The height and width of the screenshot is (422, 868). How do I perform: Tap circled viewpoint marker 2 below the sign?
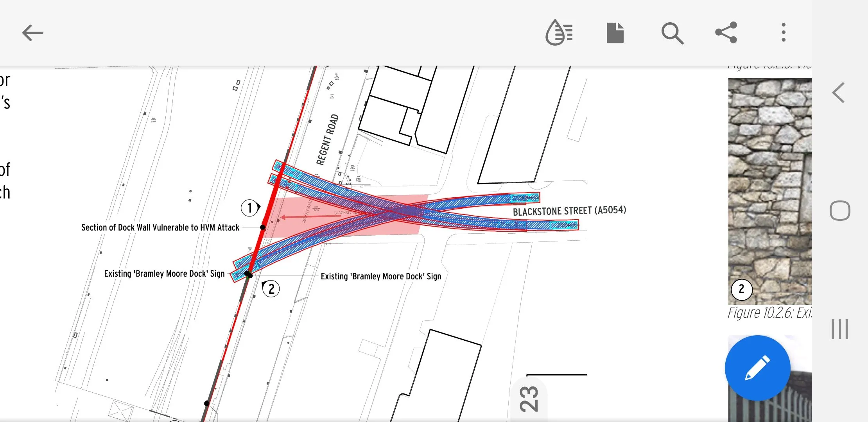tap(271, 289)
